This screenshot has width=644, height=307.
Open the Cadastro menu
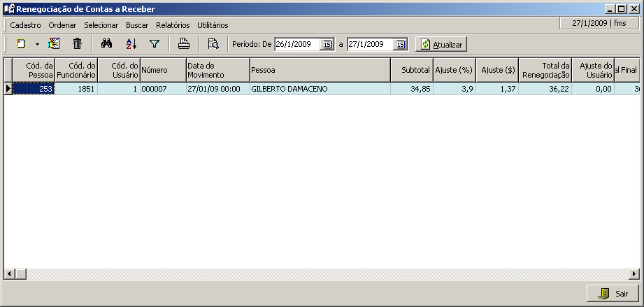pos(25,24)
